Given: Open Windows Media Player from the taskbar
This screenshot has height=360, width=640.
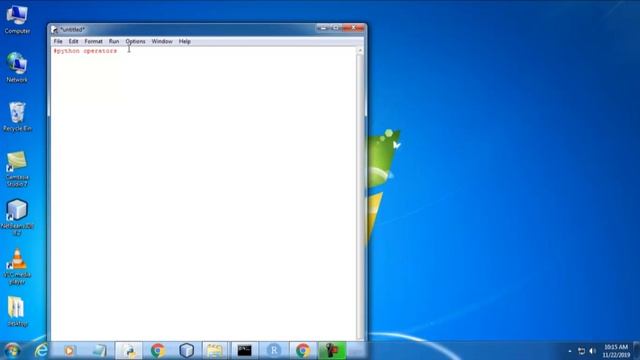Looking at the screenshot, I should pyautogui.click(x=69, y=350).
